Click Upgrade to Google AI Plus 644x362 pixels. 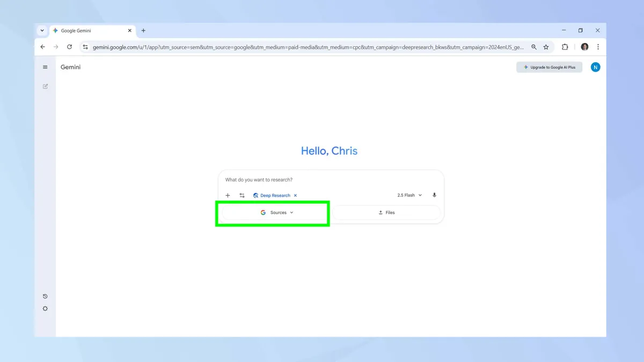pos(549,67)
